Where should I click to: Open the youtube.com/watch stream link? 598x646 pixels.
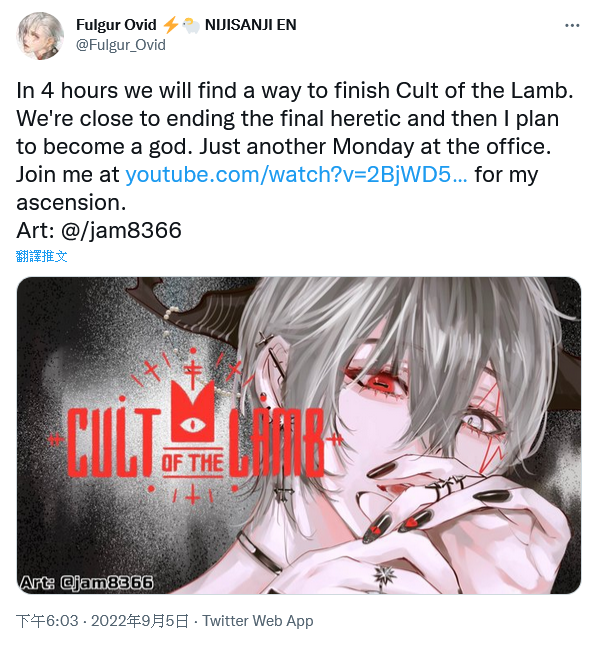click(296, 175)
